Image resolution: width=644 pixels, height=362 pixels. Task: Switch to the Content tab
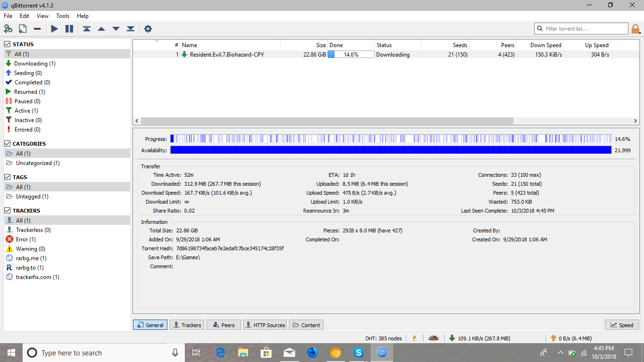[306, 325]
